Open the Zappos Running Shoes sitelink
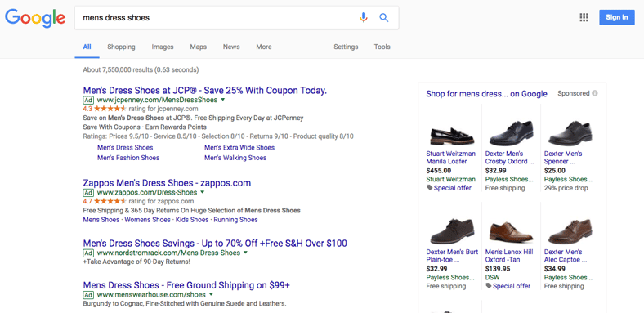This screenshot has width=644, height=313. [235, 220]
